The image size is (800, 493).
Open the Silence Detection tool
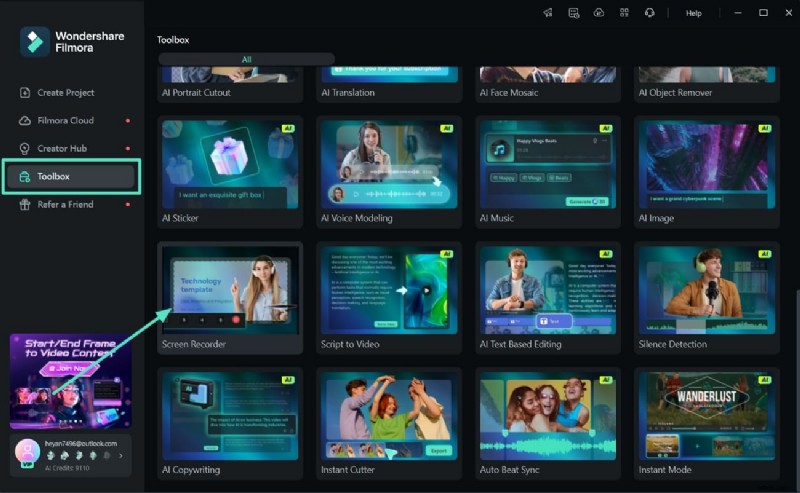pyautogui.click(x=708, y=291)
